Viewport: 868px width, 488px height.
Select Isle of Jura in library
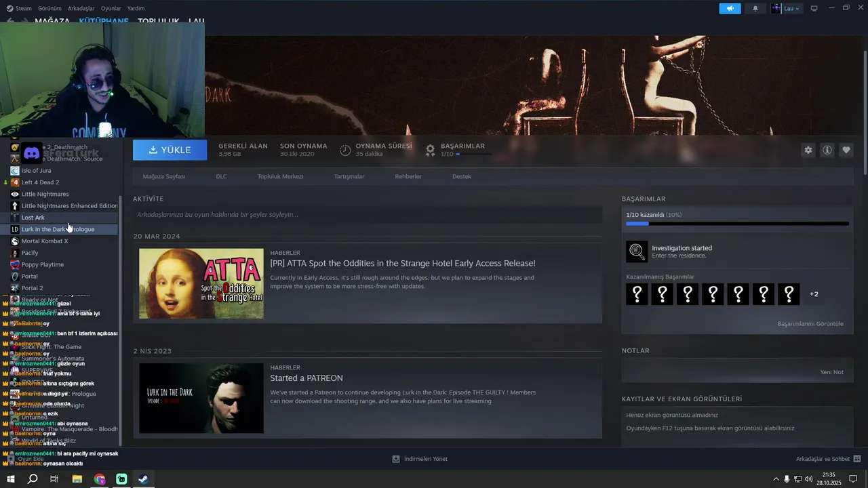pos(36,171)
